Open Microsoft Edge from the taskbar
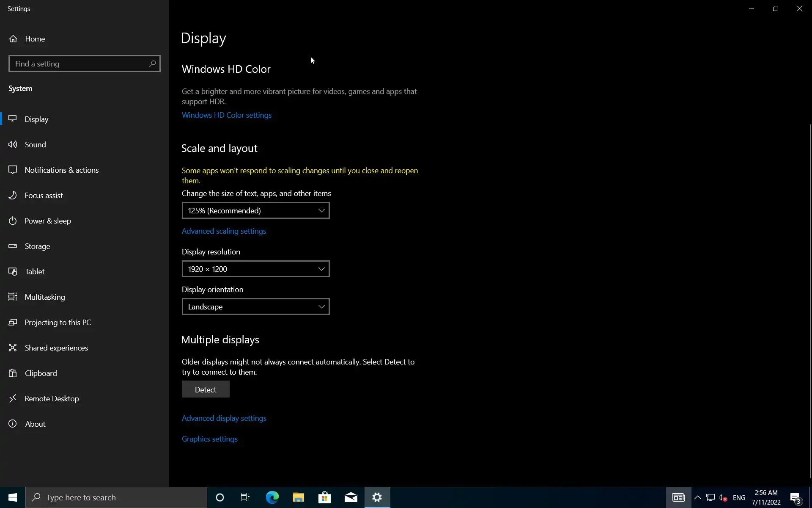 [272, 497]
